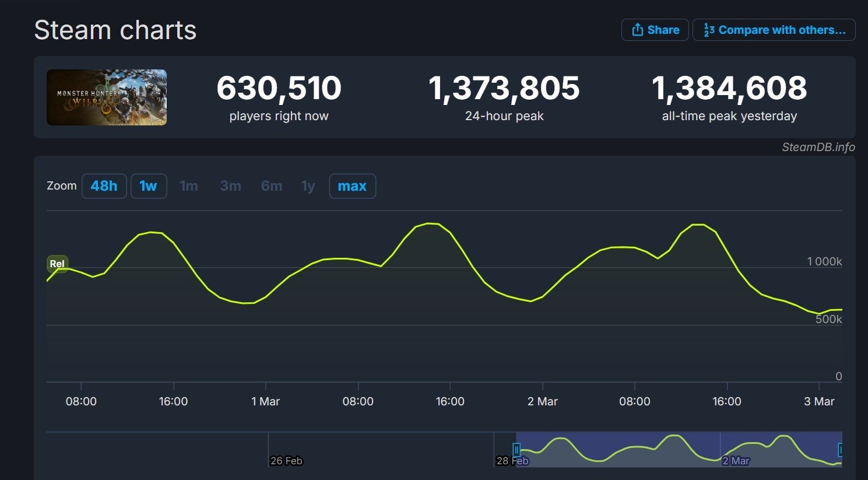The width and height of the screenshot is (868, 480).
Task: Click the 1 Mar axis label
Action: tap(265, 401)
